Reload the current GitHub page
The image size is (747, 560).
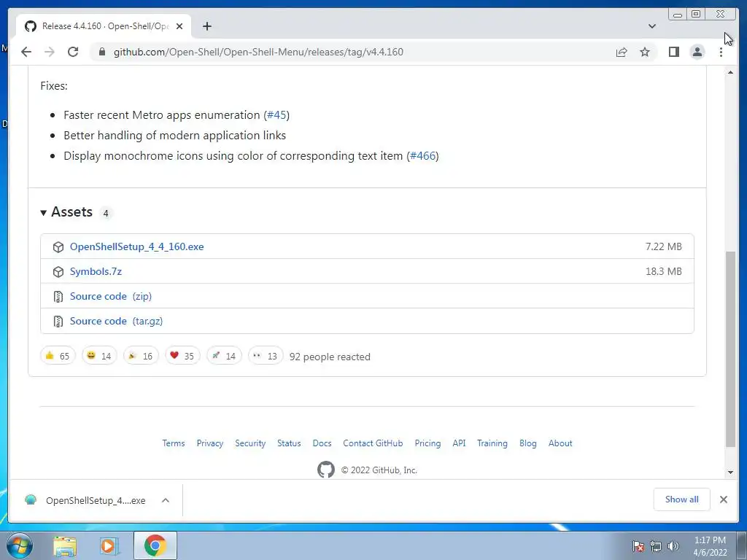pos(73,52)
